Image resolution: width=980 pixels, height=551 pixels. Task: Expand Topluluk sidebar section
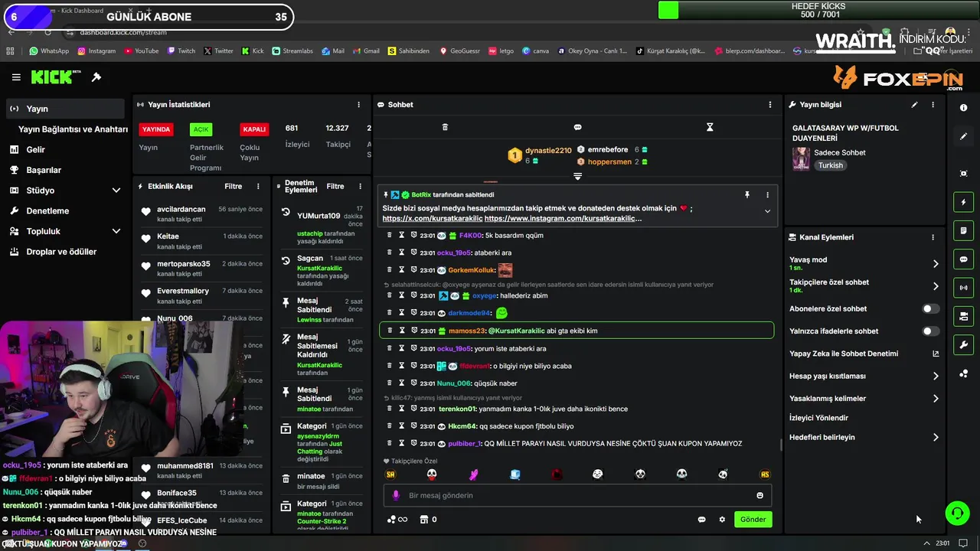(x=116, y=231)
